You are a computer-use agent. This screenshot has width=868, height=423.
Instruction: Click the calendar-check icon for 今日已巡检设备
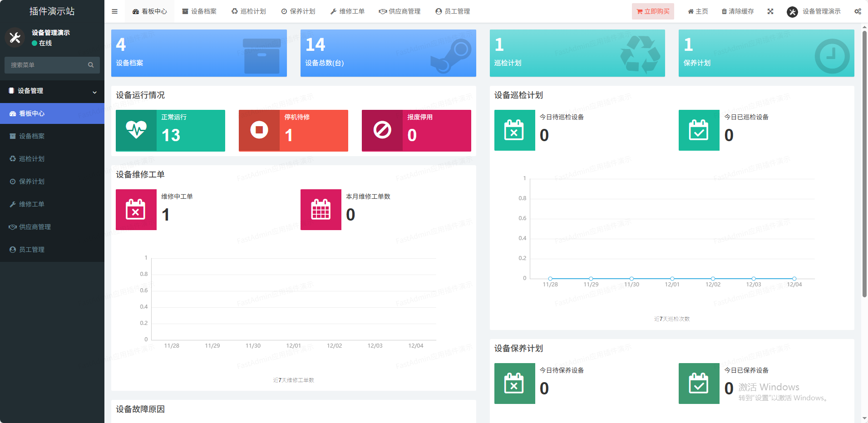(699, 130)
